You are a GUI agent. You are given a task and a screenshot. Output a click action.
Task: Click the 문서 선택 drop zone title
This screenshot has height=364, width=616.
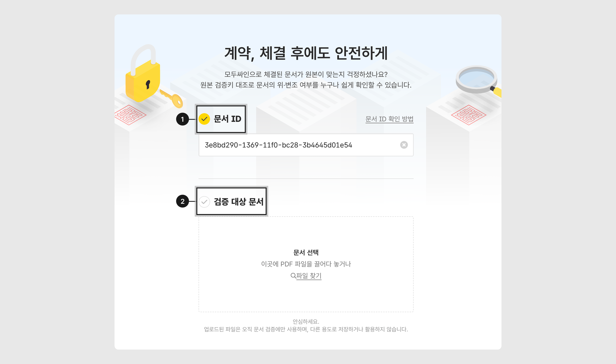[306, 252]
